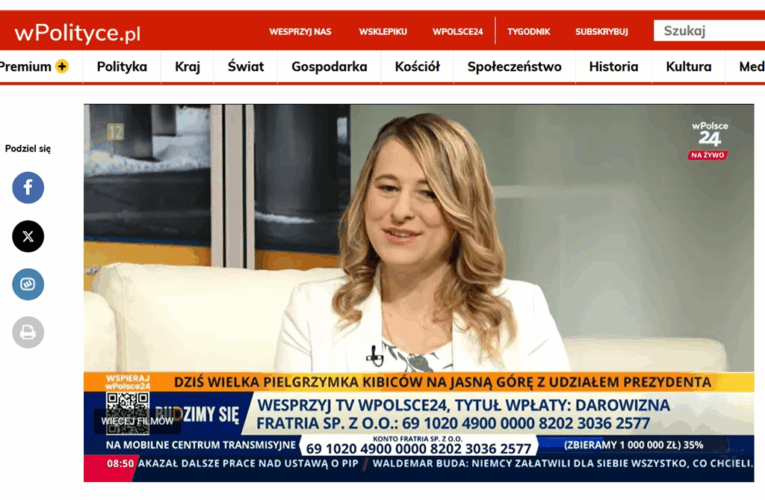
Task: Open the Historia section
Action: point(613,66)
